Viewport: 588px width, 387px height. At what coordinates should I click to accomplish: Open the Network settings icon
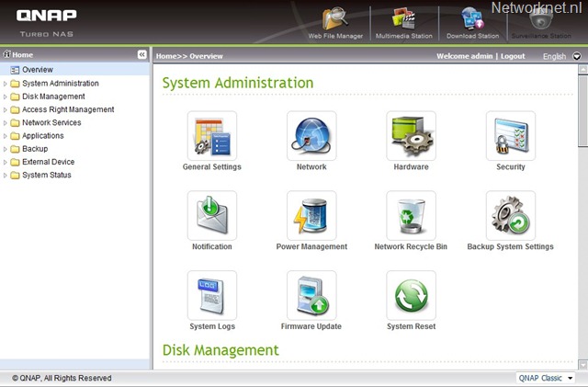(x=311, y=136)
